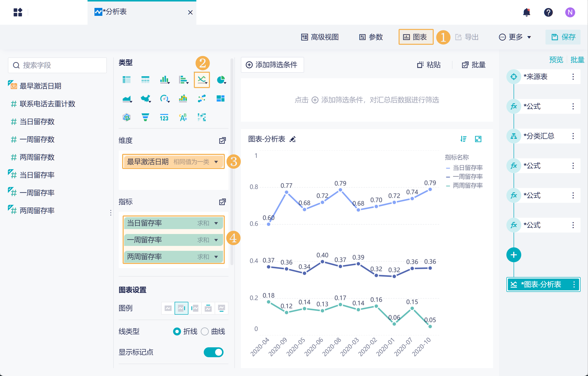Click batch-select checkbox next to 维度
The image size is (588, 376).
pyautogui.click(x=222, y=141)
